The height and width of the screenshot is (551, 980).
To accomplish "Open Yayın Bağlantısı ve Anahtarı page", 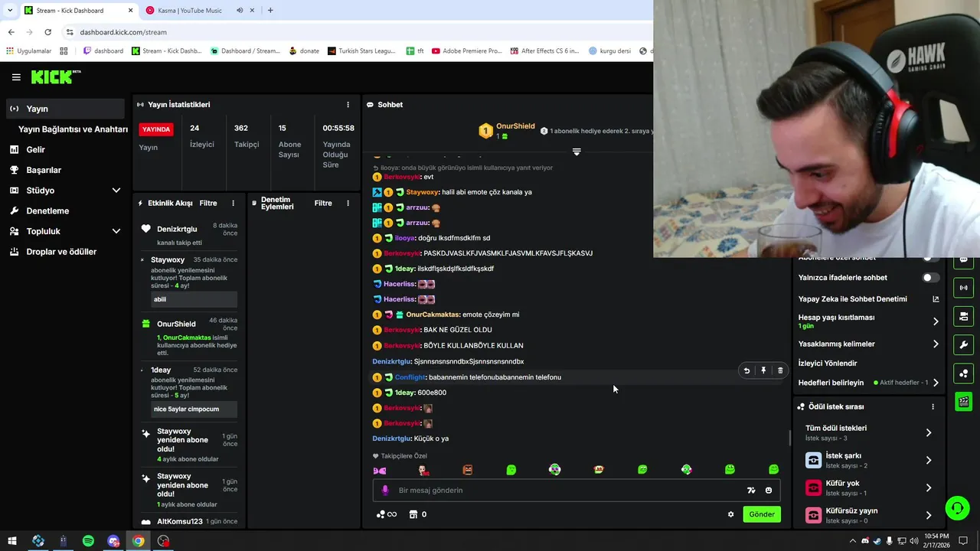I will click(73, 129).
